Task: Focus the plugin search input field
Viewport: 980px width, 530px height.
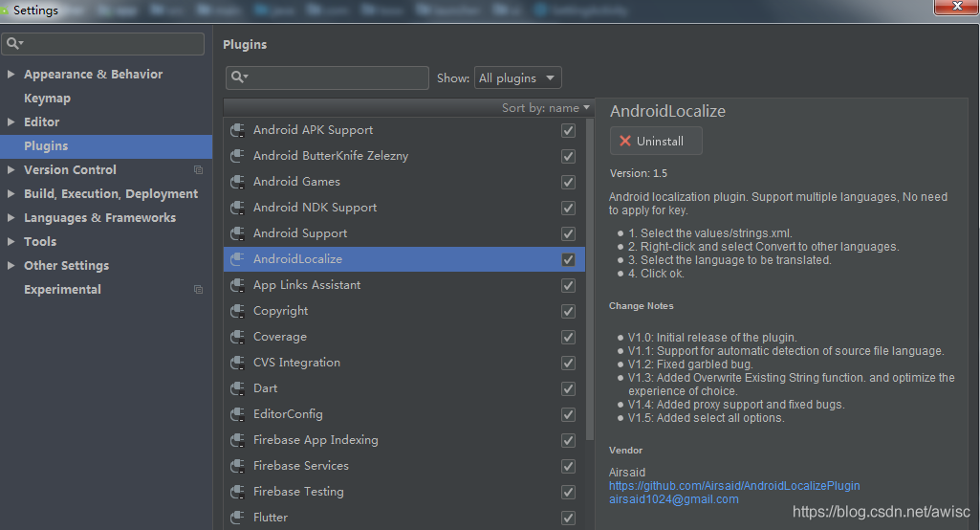Action: 327,77
